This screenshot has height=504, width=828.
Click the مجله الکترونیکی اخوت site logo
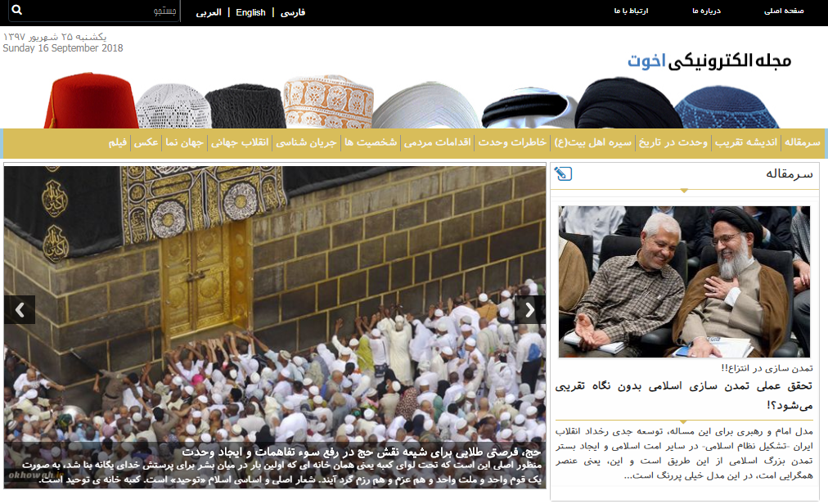point(709,61)
